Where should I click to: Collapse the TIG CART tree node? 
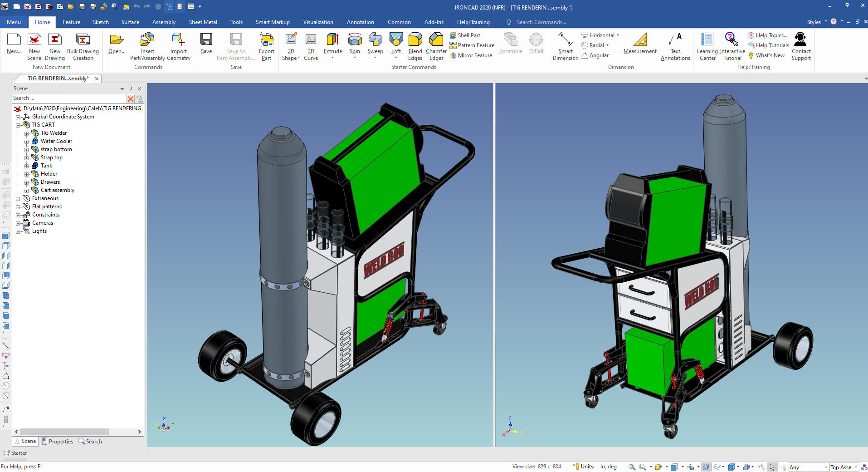18,125
